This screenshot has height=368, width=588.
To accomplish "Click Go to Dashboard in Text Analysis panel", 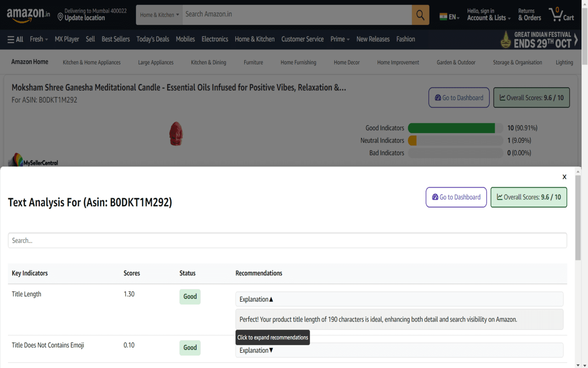I will [x=456, y=197].
